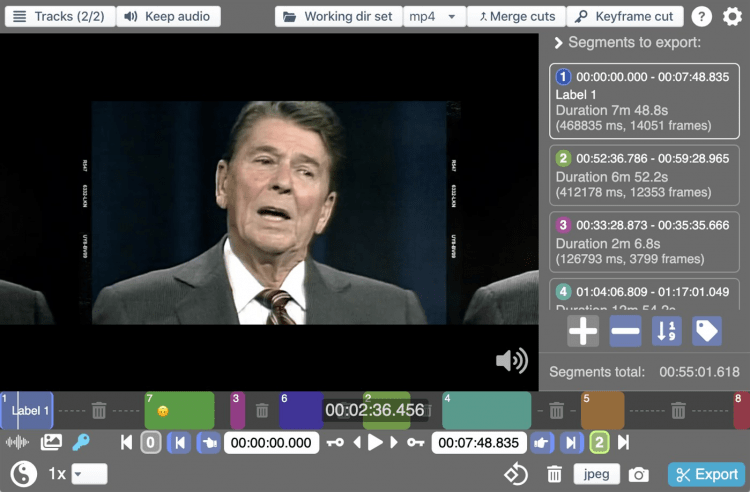Viewport: 750px width, 492px height.
Task: Toggle the Merge cuts export mode
Action: [x=516, y=17]
